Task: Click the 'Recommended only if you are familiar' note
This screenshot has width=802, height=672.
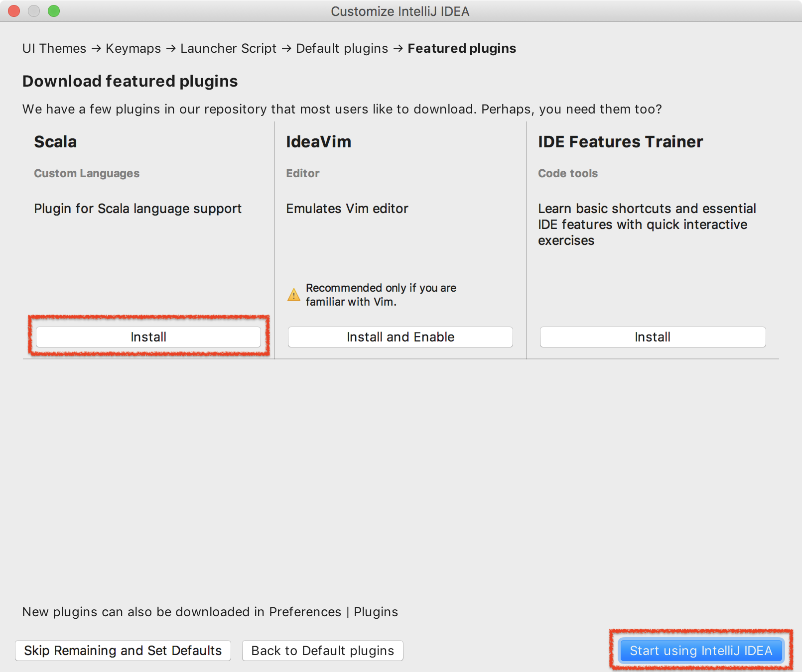Action: (381, 295)
